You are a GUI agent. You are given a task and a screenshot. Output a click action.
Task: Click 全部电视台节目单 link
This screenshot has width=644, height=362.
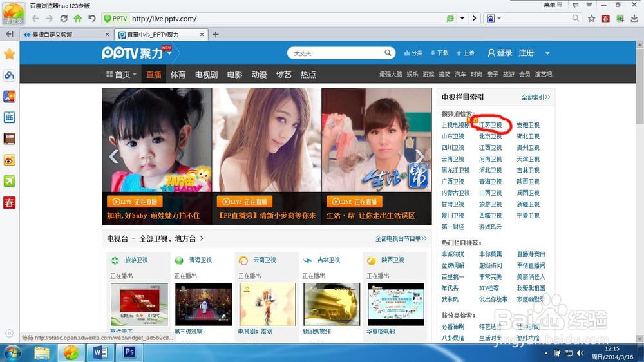click(401, 238)
